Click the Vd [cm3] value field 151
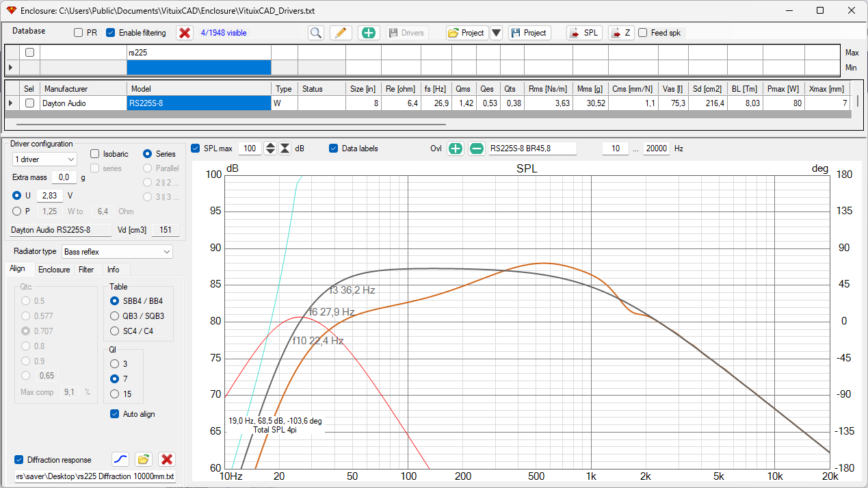The width and height of the screenshot is (868, 488). click(165, 230)
